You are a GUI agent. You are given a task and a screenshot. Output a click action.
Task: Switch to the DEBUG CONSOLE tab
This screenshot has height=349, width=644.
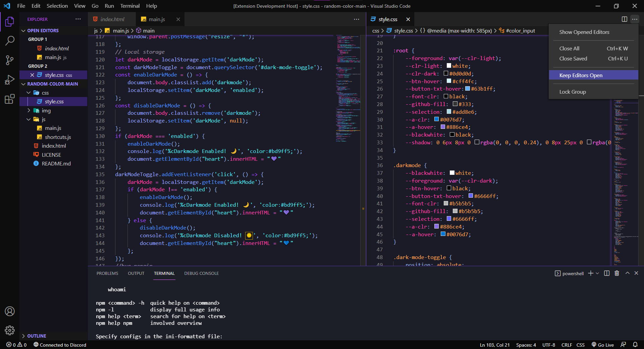coord(201,273)
